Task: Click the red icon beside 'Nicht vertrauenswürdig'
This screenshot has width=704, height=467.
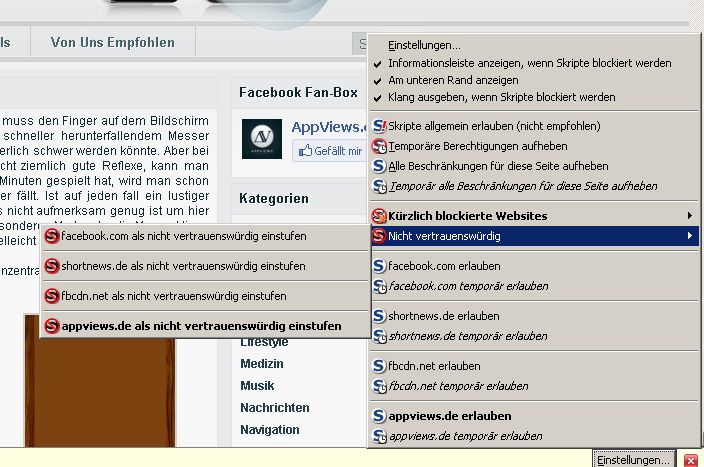Action: pos(379,236)
